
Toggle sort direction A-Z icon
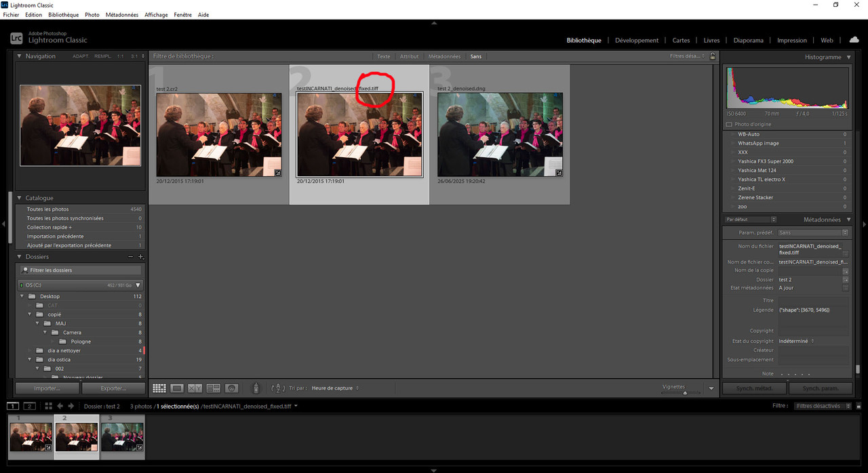277,388
